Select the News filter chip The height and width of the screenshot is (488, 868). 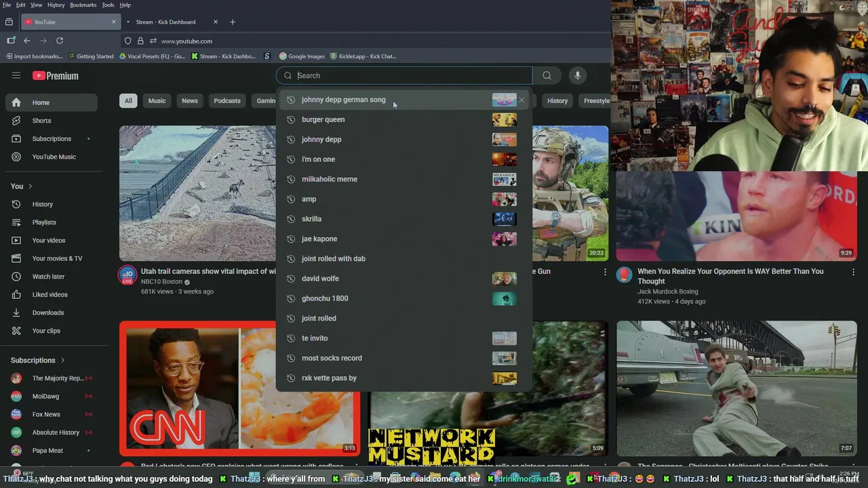click(190, 101)
